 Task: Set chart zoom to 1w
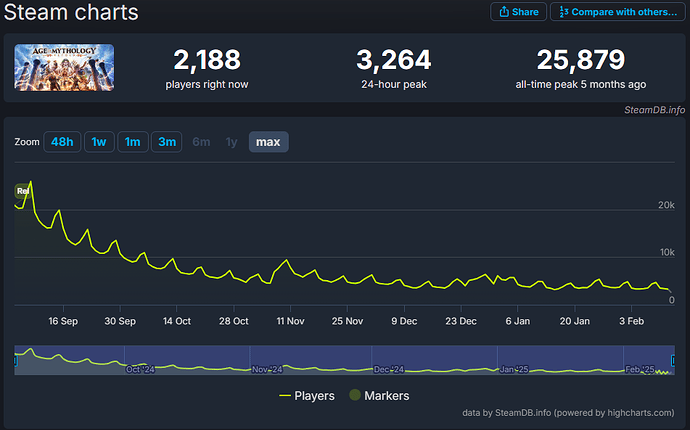coord(99,142)
